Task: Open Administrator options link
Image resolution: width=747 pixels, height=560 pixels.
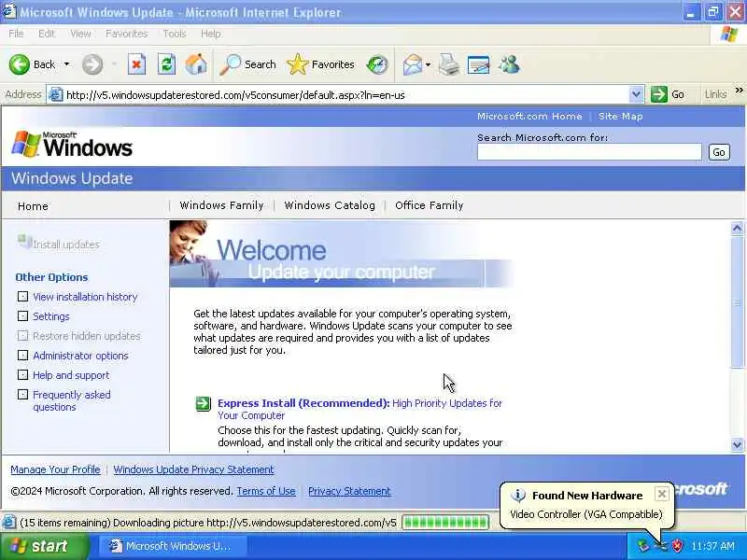Action: point(80,356)
